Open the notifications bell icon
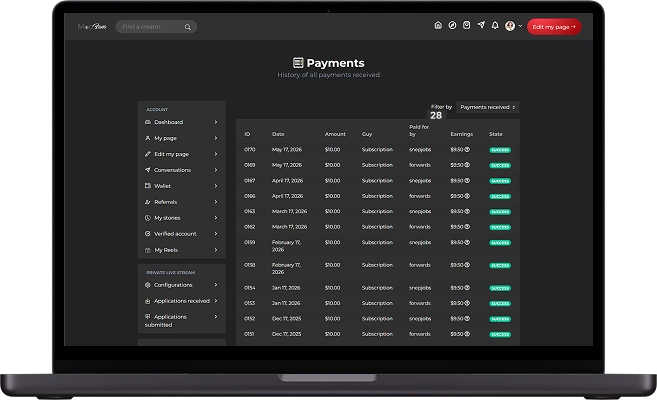The width and height of the screenshot is (657, 401). (x=495, y=26)
